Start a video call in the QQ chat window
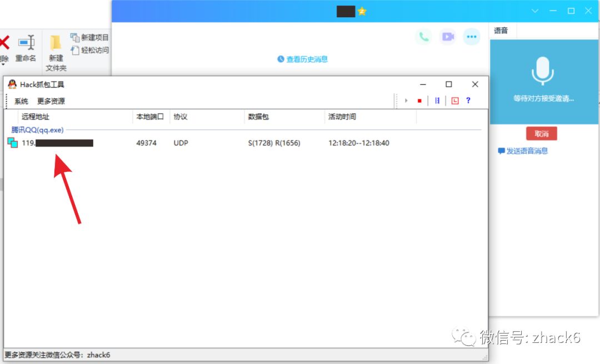This screenshot has height=364, width=600. point(448,37)
